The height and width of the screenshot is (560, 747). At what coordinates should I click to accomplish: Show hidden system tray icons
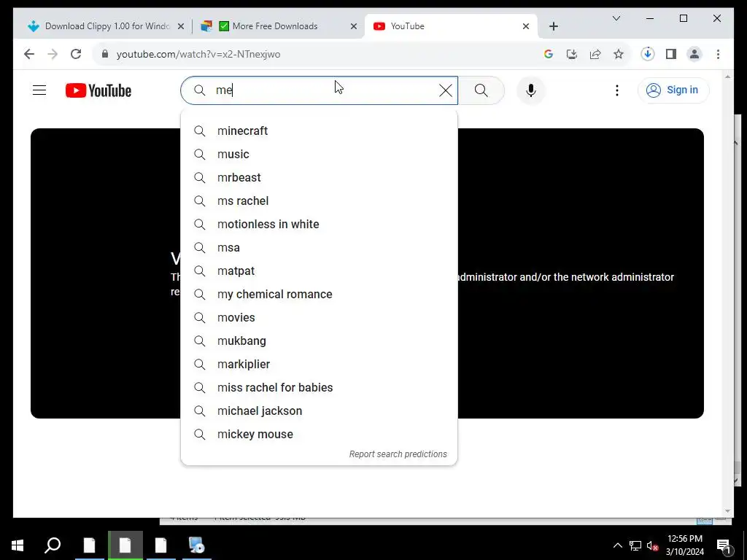[x=617, y=545]
